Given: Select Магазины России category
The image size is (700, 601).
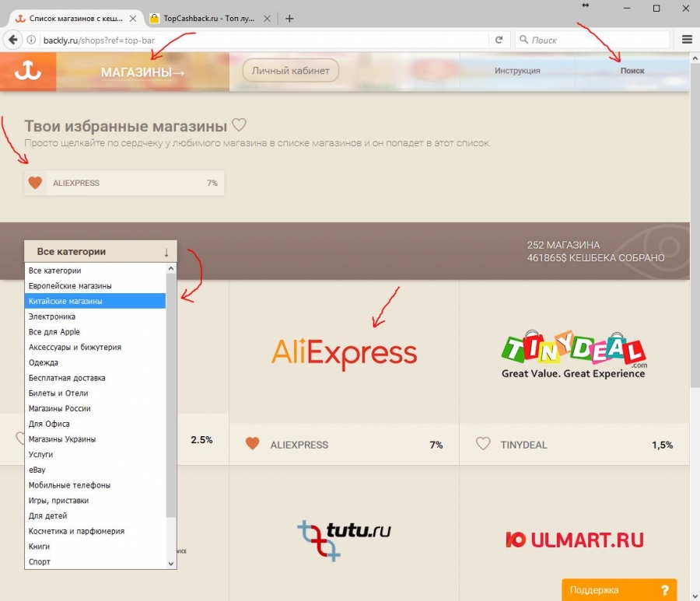Looking at the screenshot, I should 95,408.
